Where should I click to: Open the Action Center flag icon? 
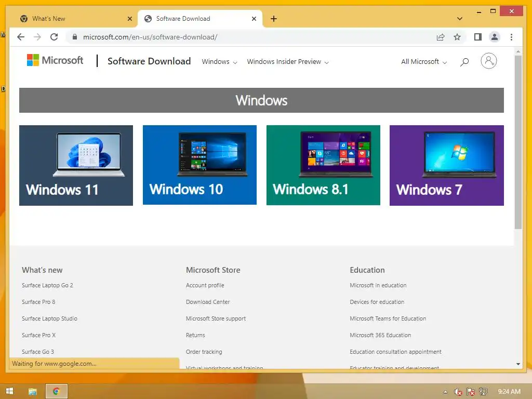[x=471, y=392]
